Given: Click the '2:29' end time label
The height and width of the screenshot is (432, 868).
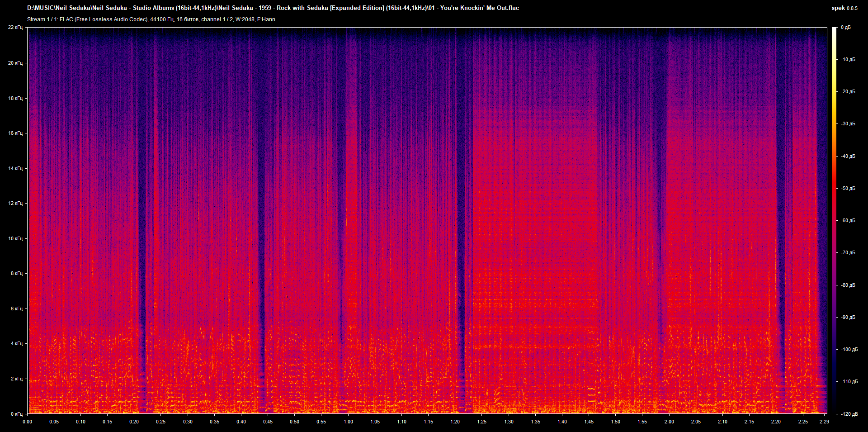Looking at the screenshot, I should point(824,422).
